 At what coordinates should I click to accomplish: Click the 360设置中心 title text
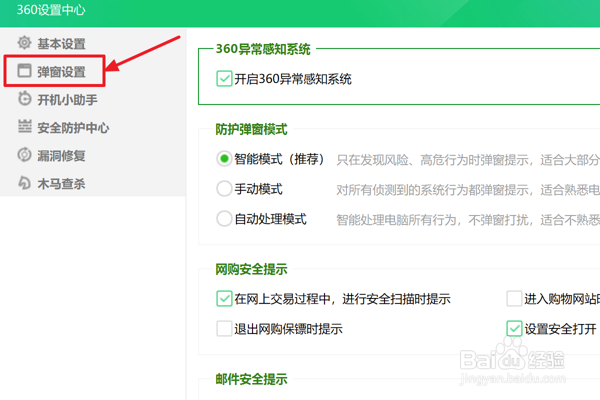tap(51, 10)
